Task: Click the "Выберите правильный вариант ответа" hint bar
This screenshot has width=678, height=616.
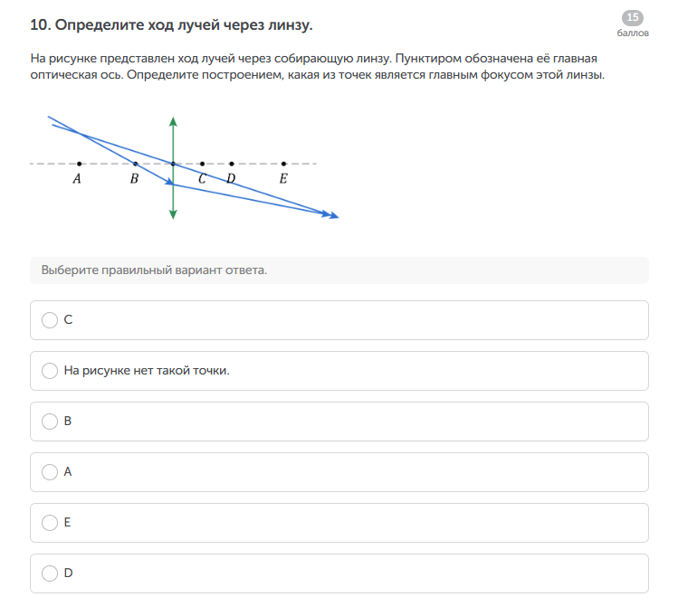Action: [339, 270]
